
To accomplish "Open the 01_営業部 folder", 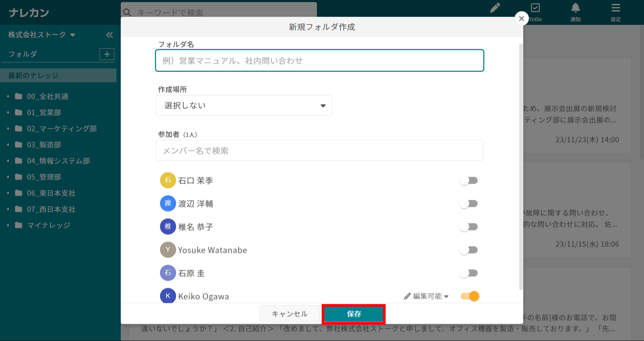I will pyautogui.click(x=44, y=113).
